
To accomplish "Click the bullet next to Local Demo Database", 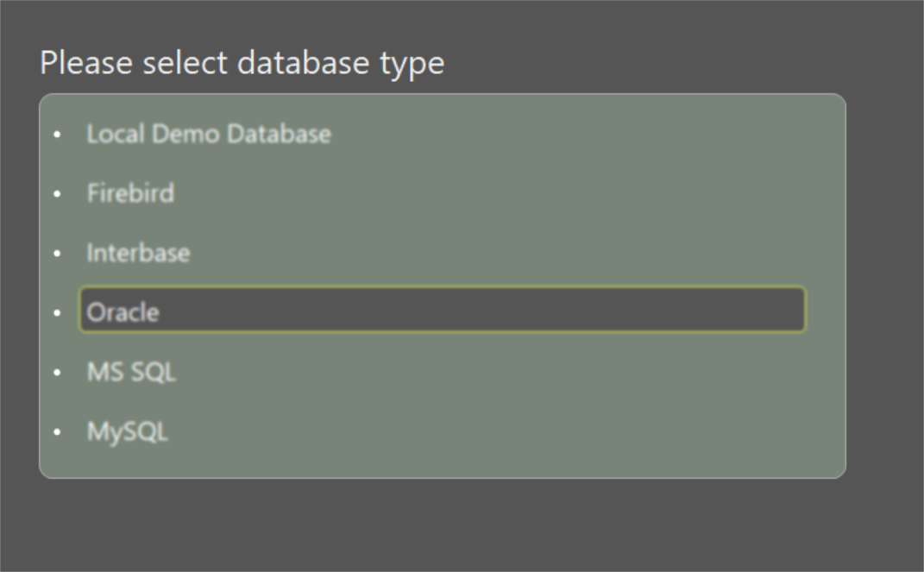I will [x=60, y=134].
